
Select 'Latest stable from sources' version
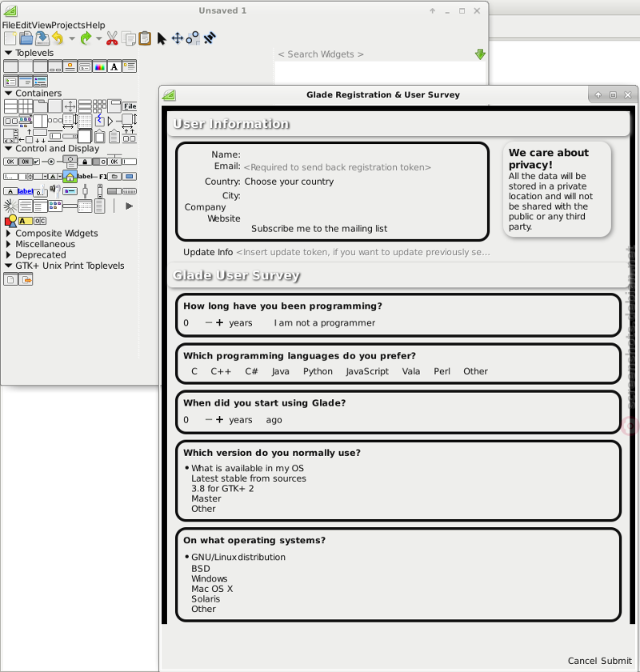click(x=249, y=478)
